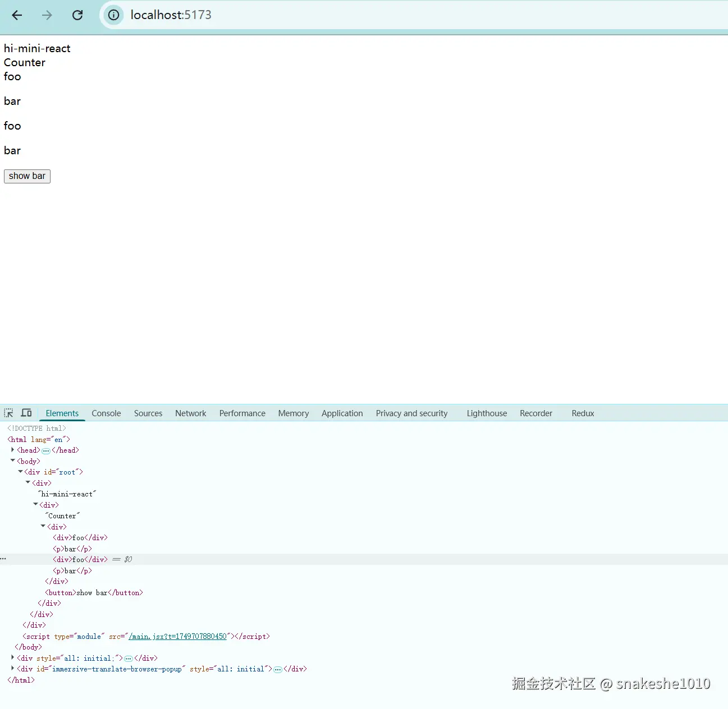
Task: Select the first div foo element row
Action: pos(80,537)
